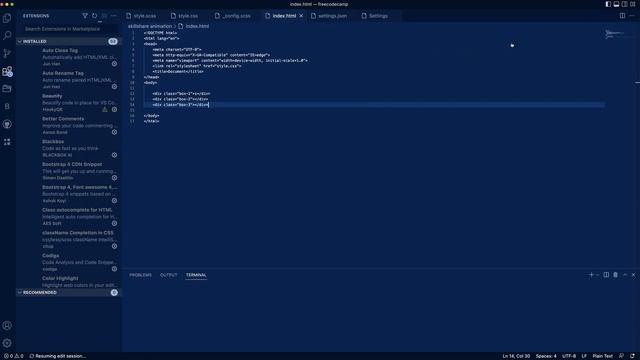Click the index.html breadcrumb

[x=193, y=26]
